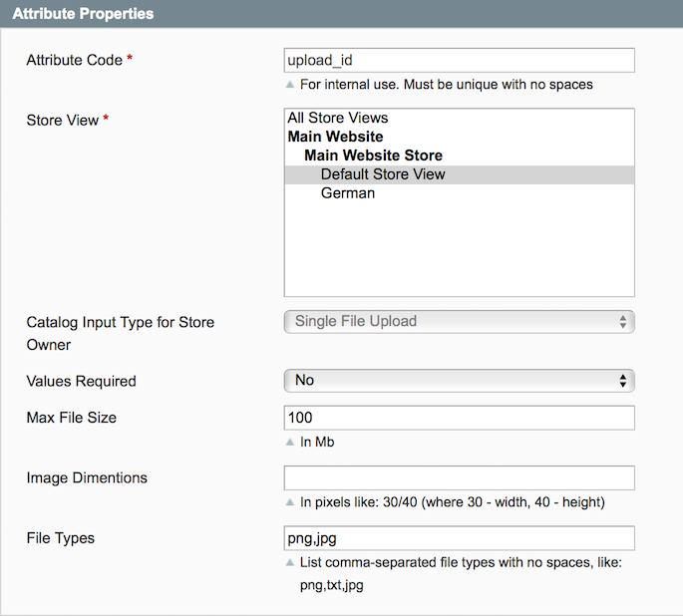
Task: Click the 'File Types' label text
Action: [x=60, y=538]
